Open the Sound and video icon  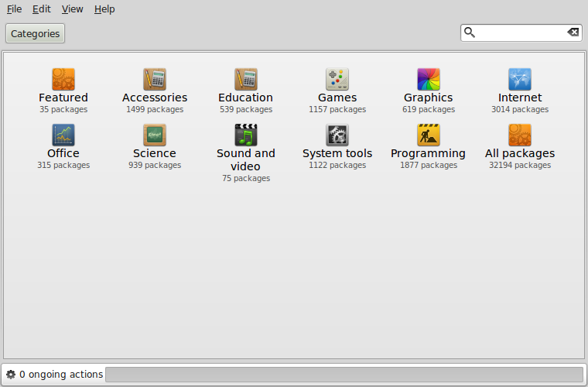pos(245,135)
